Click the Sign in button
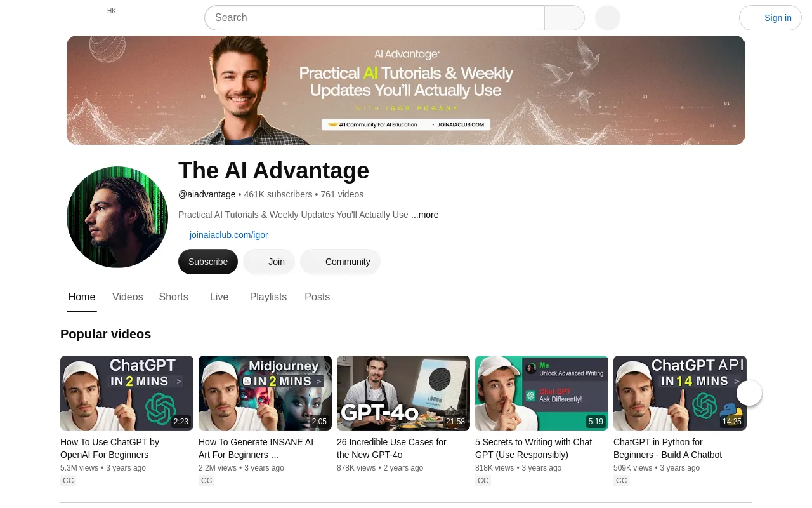This screenshot has width=812, height=508. pos(770,18)
